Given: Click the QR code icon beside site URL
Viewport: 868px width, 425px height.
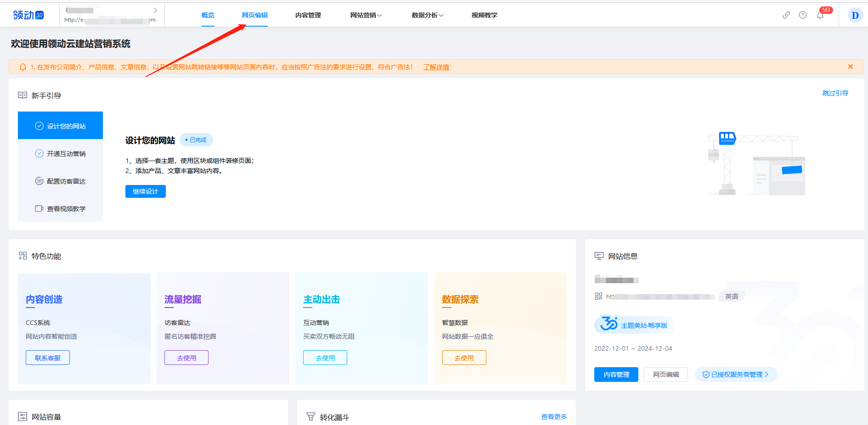Looking at the screenshot, I should (x=598, y=296).
